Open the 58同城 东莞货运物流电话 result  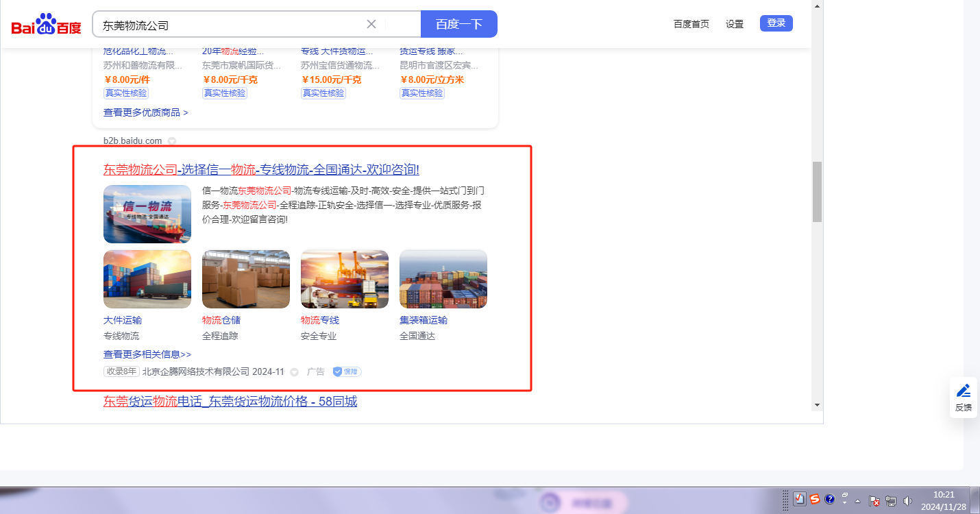[230, 402]
